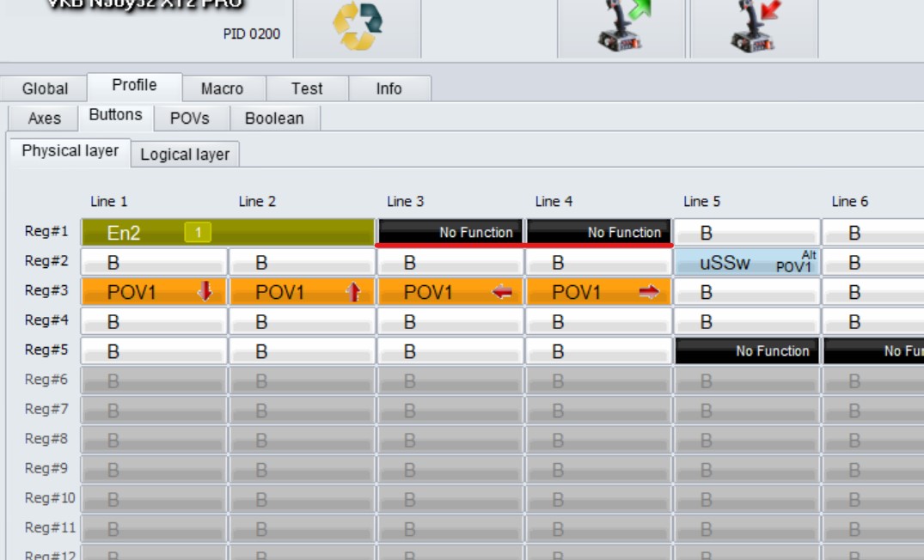Click the yellow-green recycle arrows icon

[x=357, y=27]
